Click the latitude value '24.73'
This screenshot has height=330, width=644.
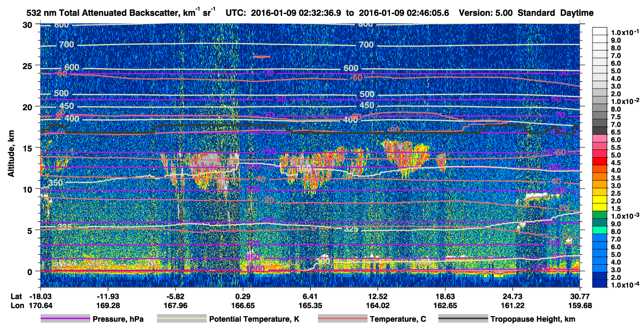[513, 297]
